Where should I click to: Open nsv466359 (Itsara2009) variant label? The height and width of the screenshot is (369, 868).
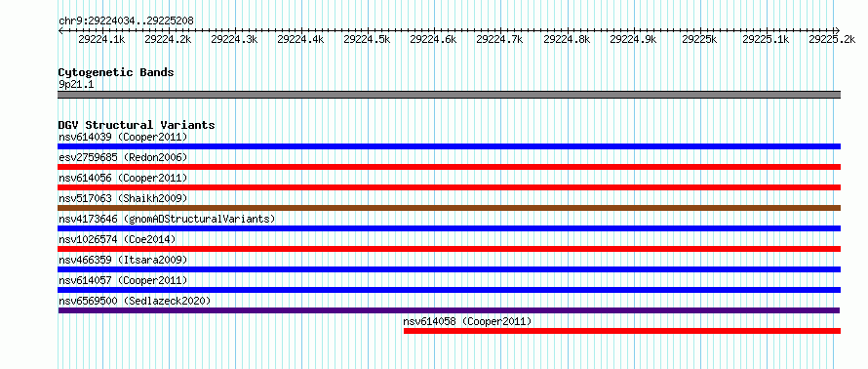(x=123, y=260)
